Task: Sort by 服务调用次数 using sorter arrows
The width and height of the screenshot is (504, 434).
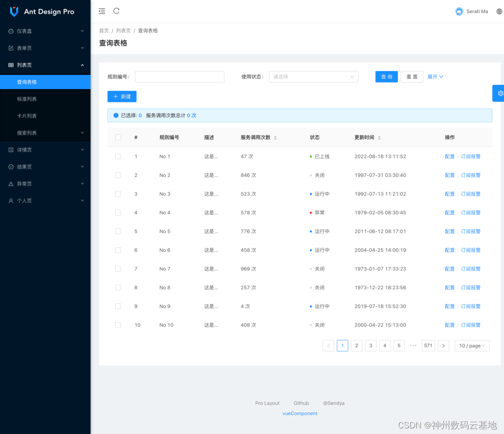Action: (275, 138)
